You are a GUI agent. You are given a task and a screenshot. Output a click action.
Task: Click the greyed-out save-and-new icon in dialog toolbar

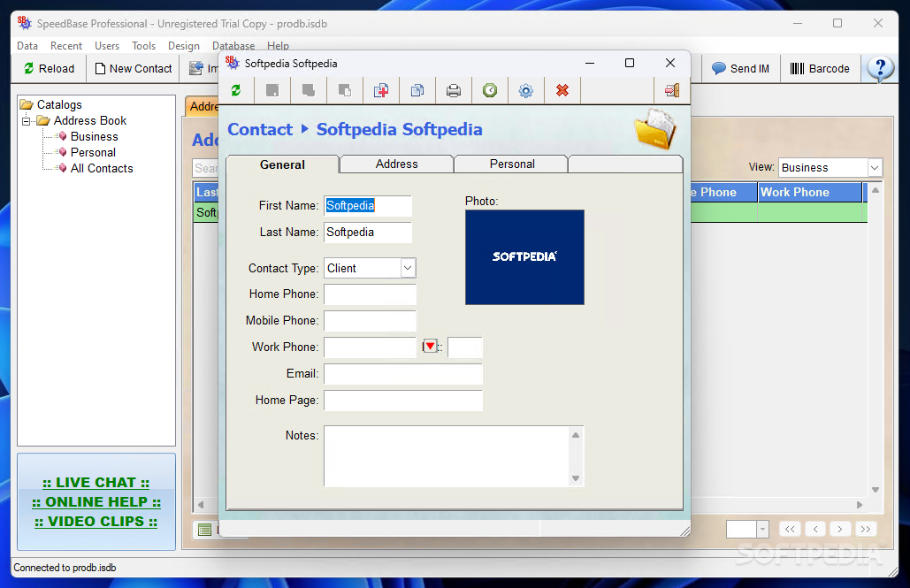345,90
